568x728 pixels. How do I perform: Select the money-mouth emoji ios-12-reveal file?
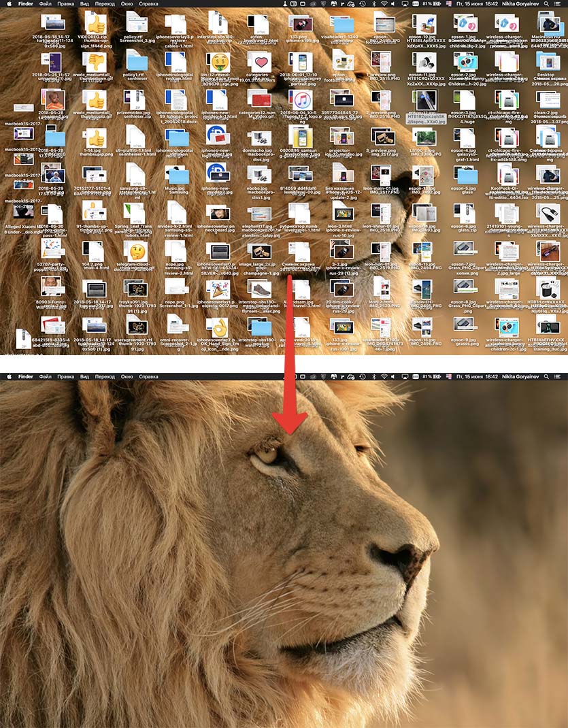point(220,62)
